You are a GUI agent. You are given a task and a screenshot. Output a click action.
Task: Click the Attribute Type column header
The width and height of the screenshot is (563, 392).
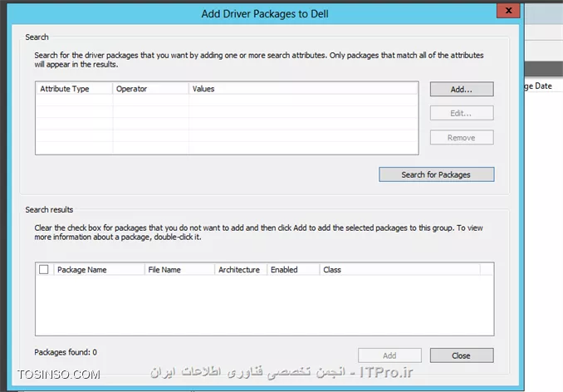tap(75, 89)
